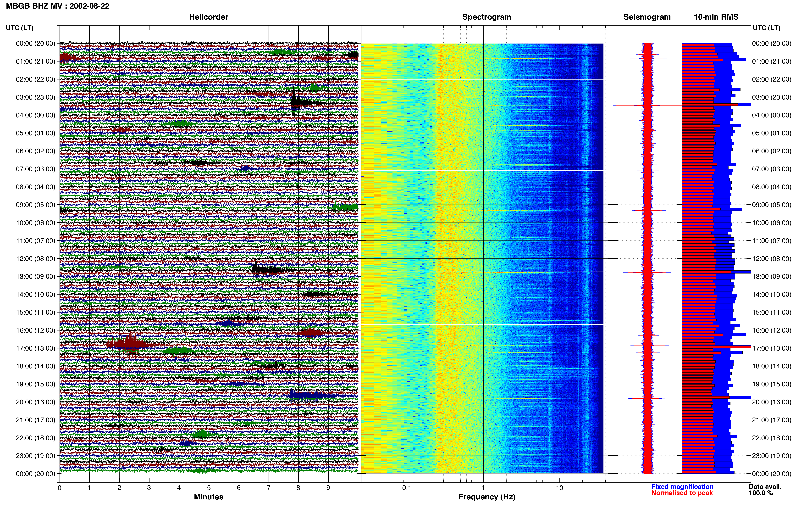Click minute tick label 9 on helicorder
This screenshot has height=508, width=812.
coord(328,487)
